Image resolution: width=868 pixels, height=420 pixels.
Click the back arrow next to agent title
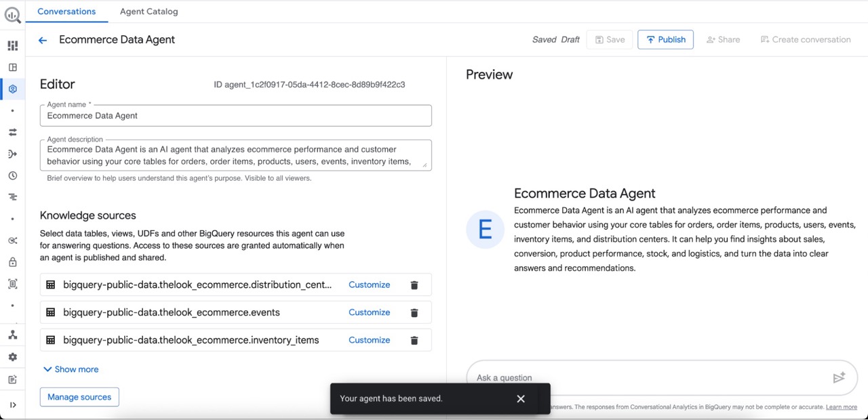tap(43, 40)
